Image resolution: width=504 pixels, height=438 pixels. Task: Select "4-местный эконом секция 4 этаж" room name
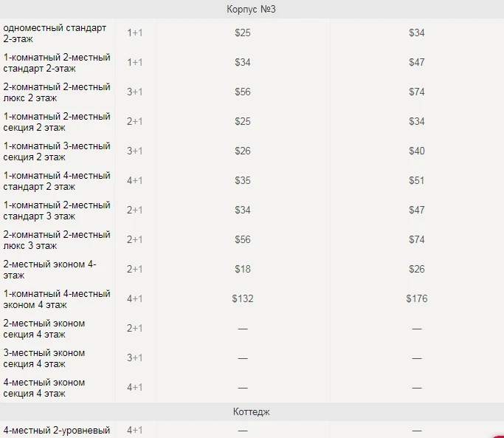[44, 388]
